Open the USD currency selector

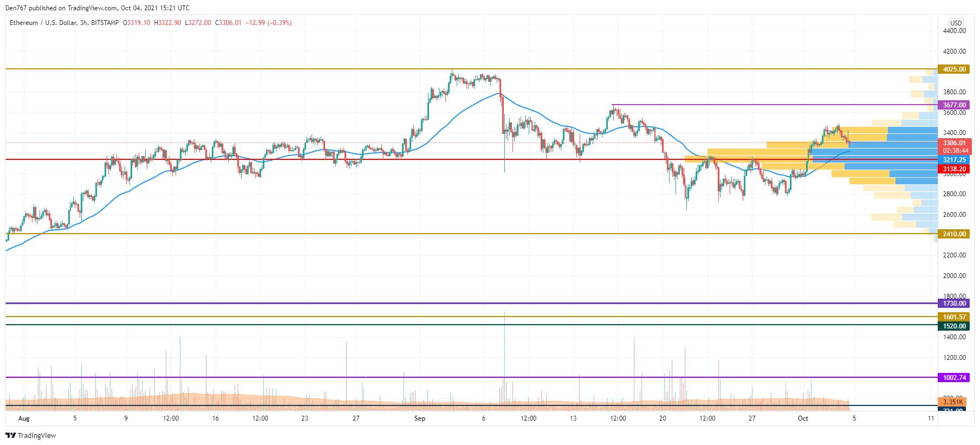click(x=956, y=23)
